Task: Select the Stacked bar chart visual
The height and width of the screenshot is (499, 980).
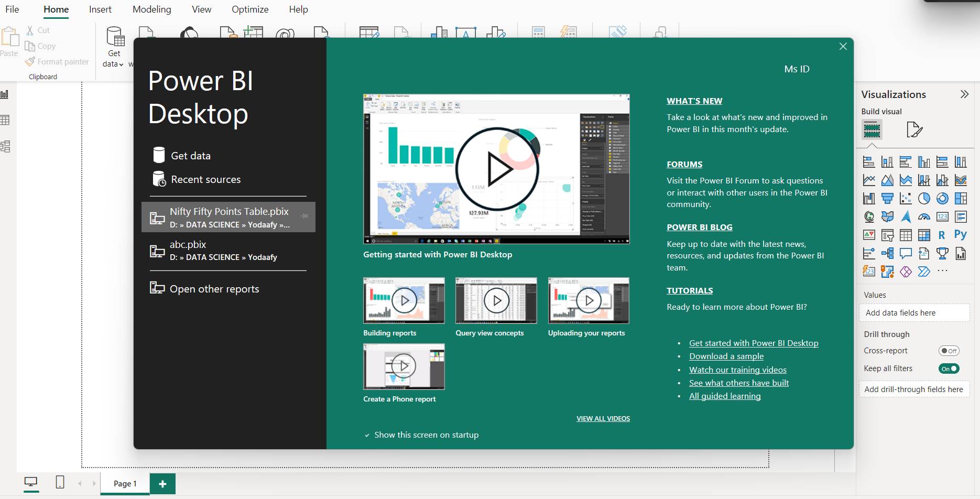Action: [x=869, y=162]
